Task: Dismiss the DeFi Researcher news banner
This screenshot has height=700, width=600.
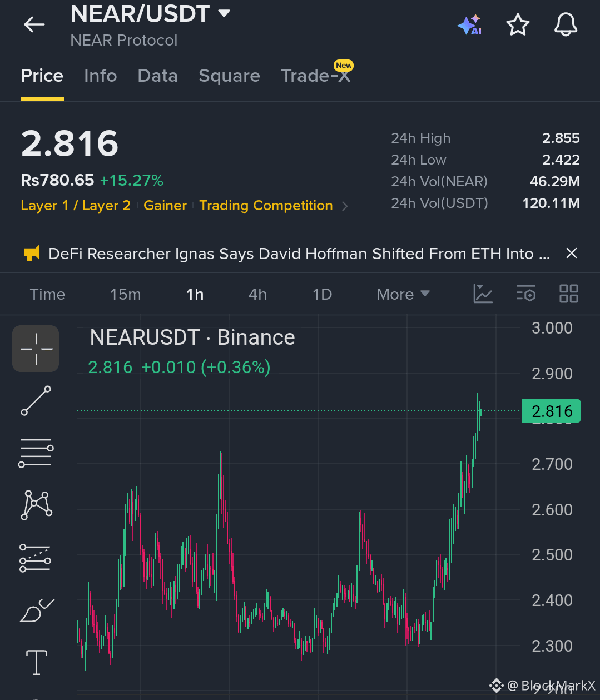Action: 571,254
